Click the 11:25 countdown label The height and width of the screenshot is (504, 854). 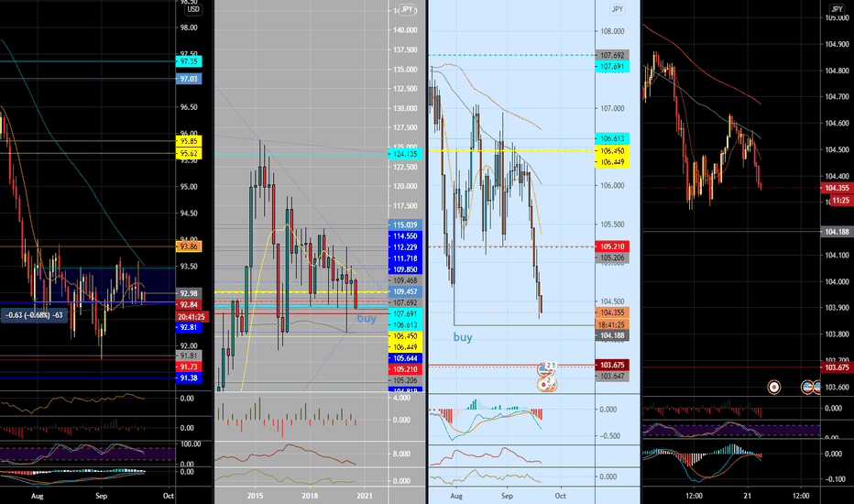click(840, 201)
